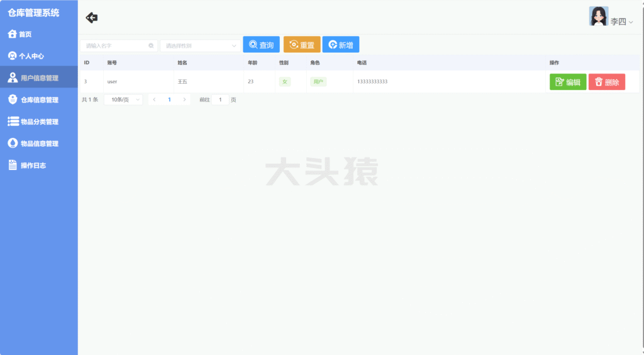View 操作日志 page
This screenshot has height=355, width=644.
[x=39, y=165]
